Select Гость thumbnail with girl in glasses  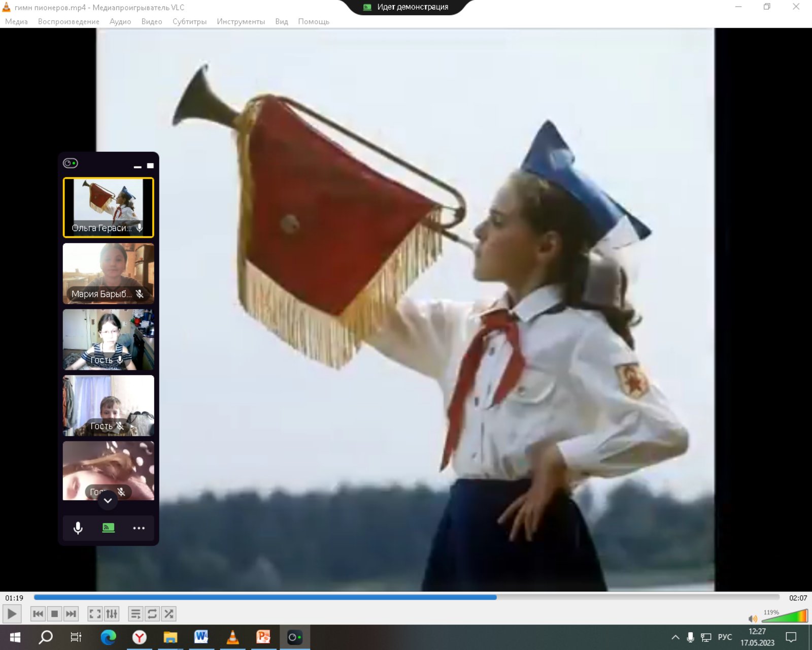tap(108, 339)
